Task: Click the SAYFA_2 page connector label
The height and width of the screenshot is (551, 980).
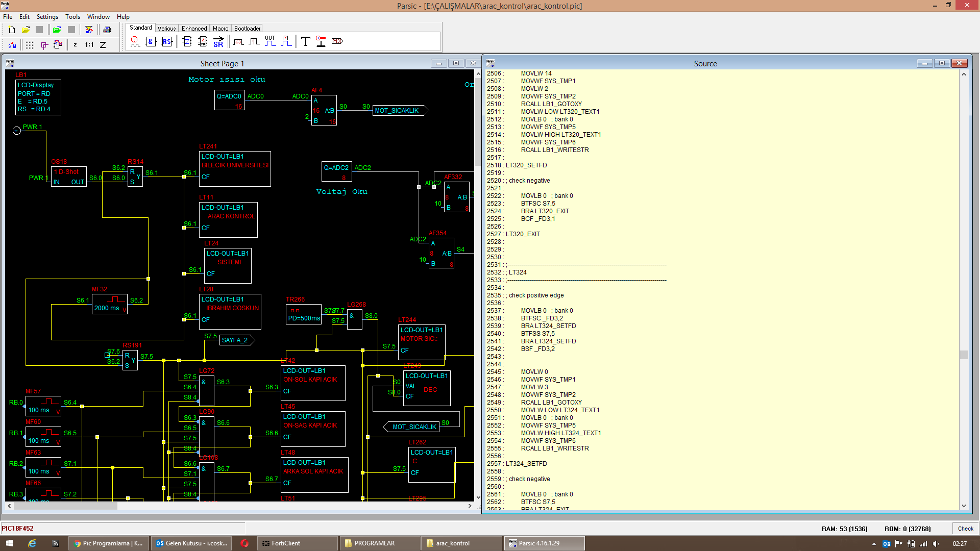Action: 235,340
